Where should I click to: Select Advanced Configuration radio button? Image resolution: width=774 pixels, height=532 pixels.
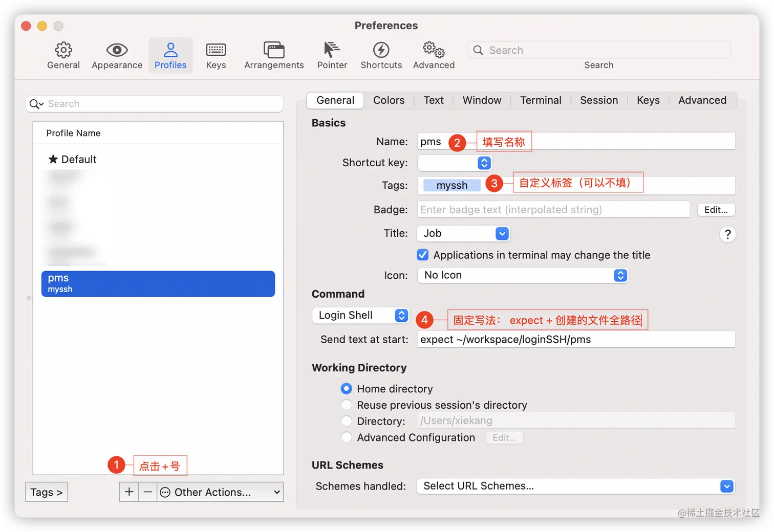347,437
